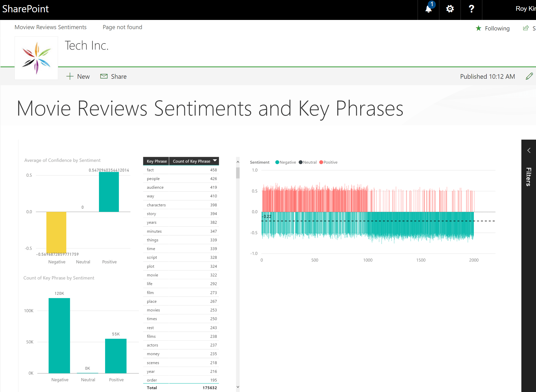Click the edit pencil next to Published time
Screen dimensions: 536x392
[x=529, y=76]
